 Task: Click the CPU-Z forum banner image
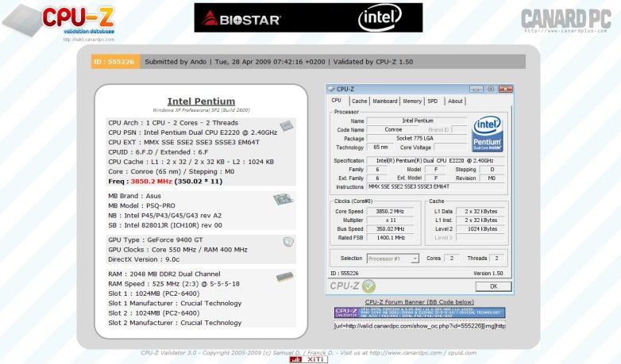(x=419, y=312)
